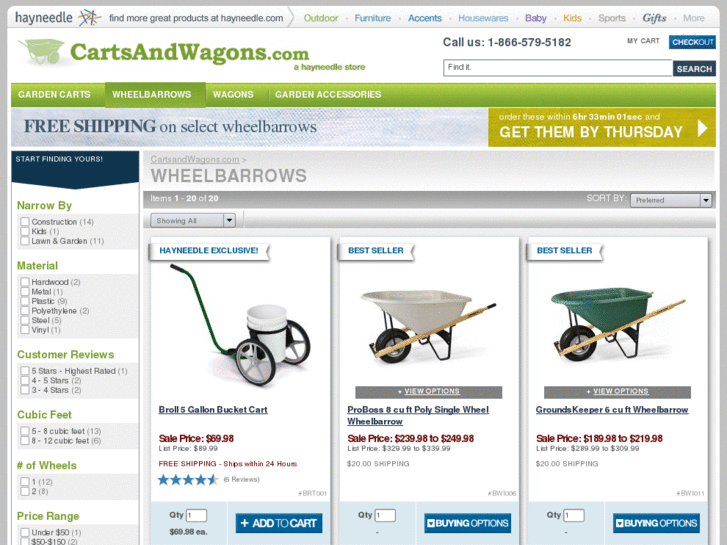Screen dimensions: 727x545
Task: Switch to the Wagons navigation tab
Action: pos(233,95)
